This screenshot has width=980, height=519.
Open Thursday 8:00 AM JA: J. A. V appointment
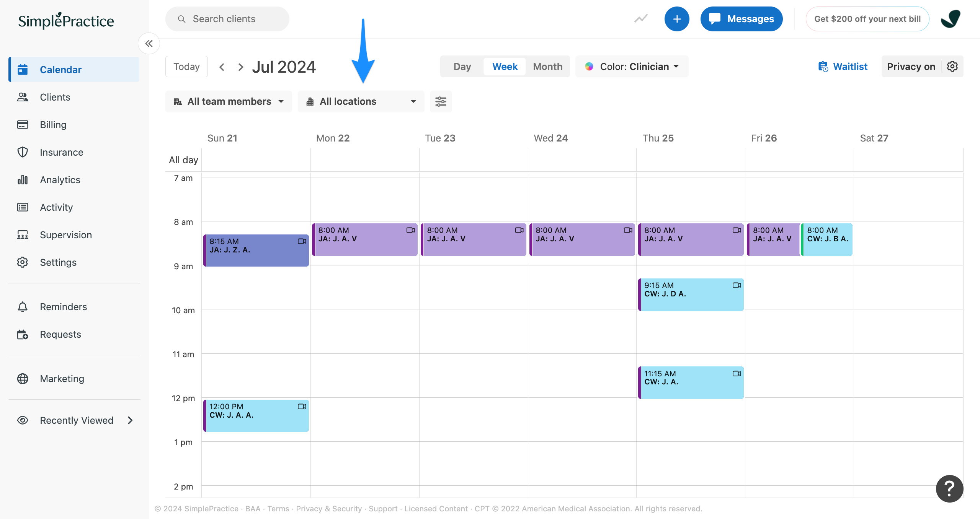click(x=691, y=239)
